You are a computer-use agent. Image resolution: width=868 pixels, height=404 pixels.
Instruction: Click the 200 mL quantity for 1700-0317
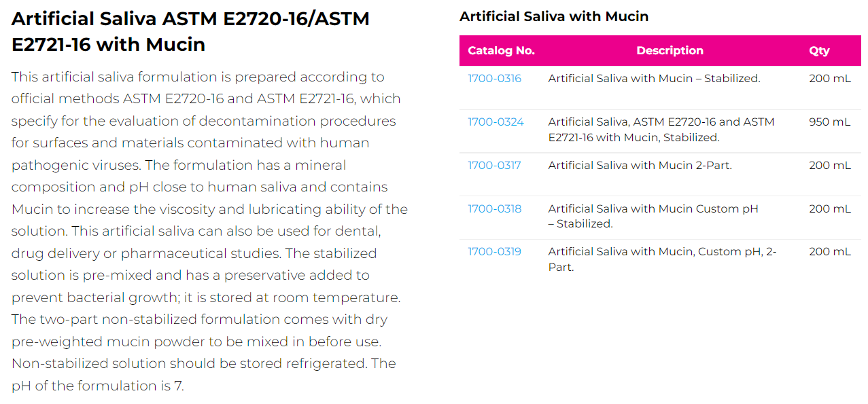[829, 166]
